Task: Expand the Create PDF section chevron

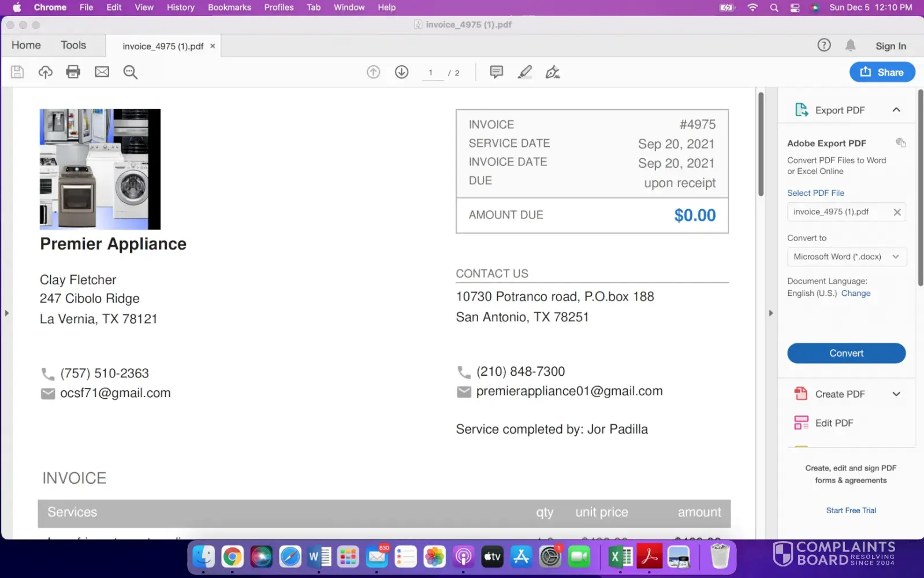Action: click(896, 394)
